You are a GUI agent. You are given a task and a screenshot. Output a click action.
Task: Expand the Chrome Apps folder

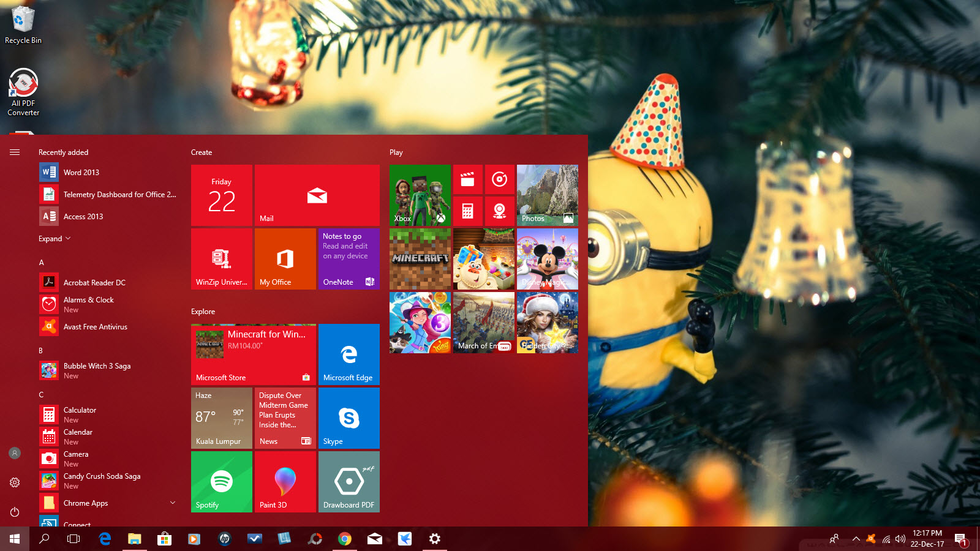point(108,503)
